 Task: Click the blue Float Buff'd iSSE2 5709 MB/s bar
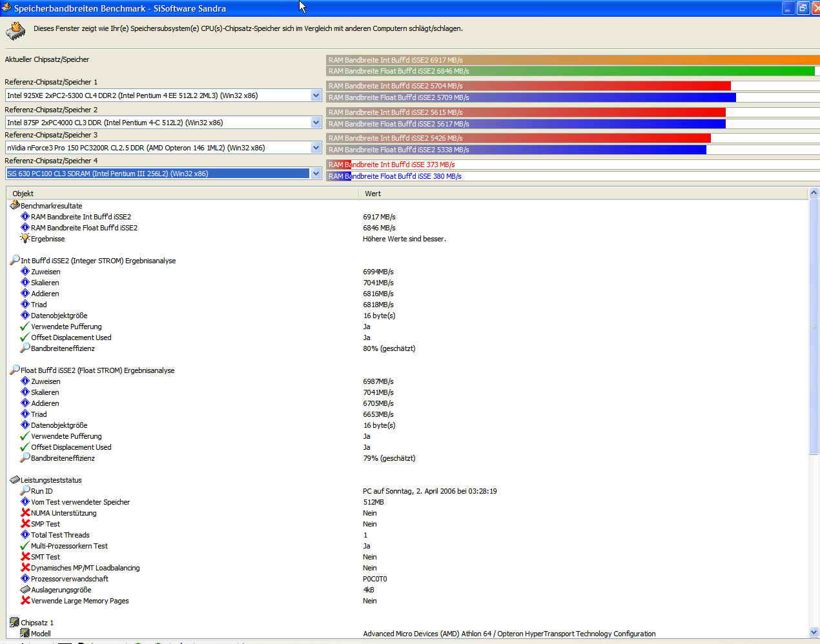(x=531, y=97)
